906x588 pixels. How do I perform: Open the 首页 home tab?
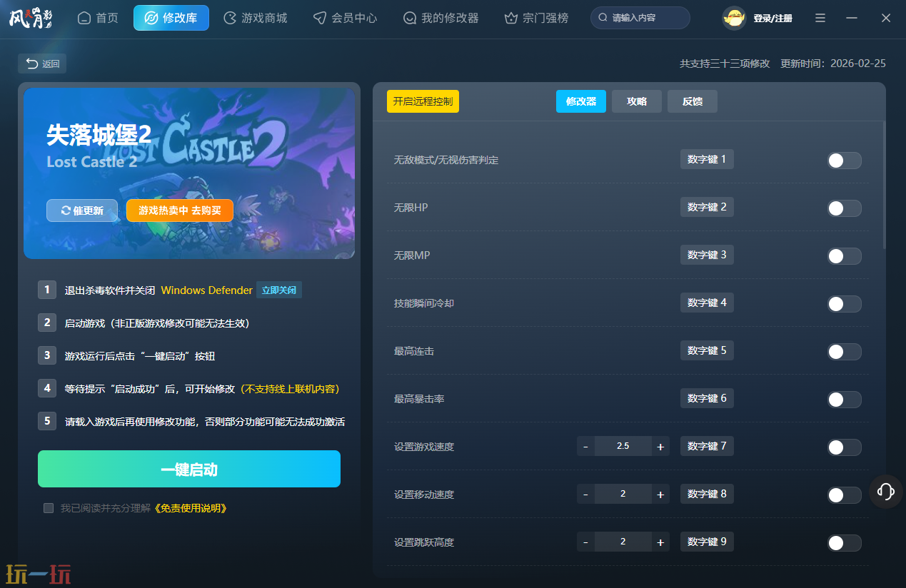coord(98,18)
